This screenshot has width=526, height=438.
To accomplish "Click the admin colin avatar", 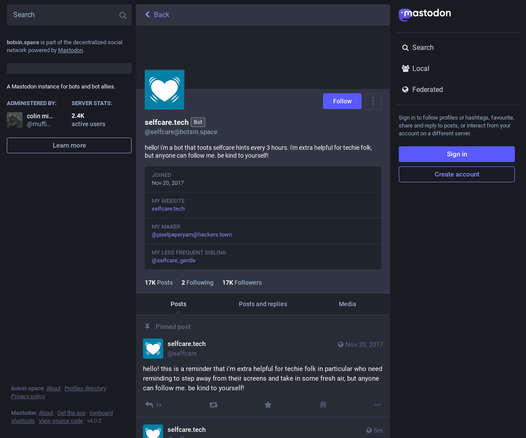I will pos(15,120).
